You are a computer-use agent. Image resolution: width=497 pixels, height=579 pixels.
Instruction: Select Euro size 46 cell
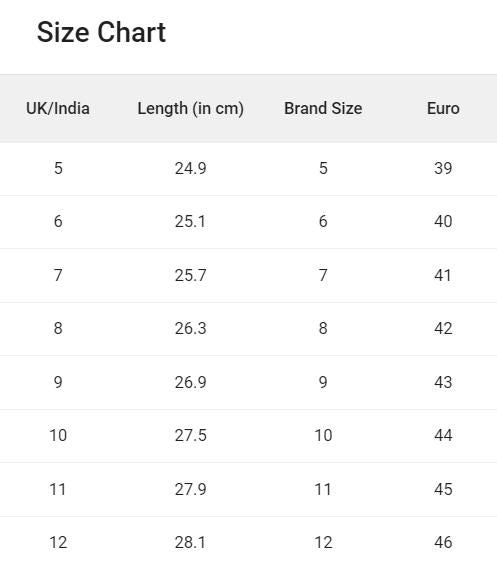tap(443, 542)
